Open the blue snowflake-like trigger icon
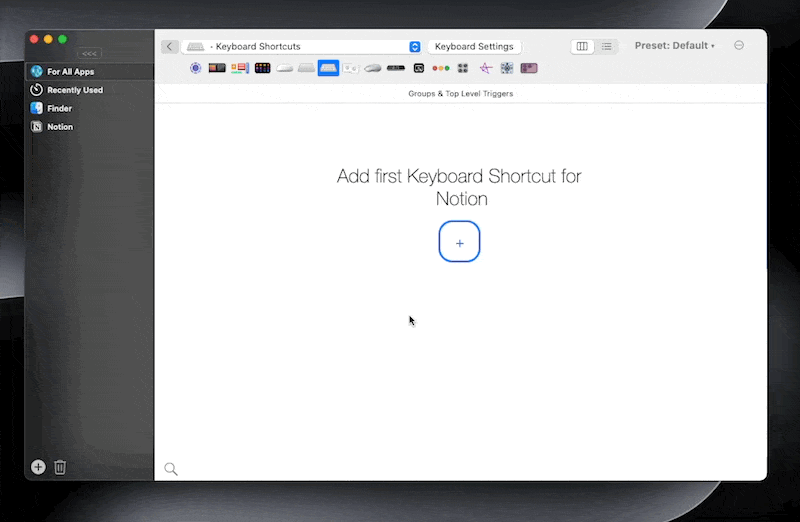The height and width of the screenshot is (522, 800). (x=507, y=68)
